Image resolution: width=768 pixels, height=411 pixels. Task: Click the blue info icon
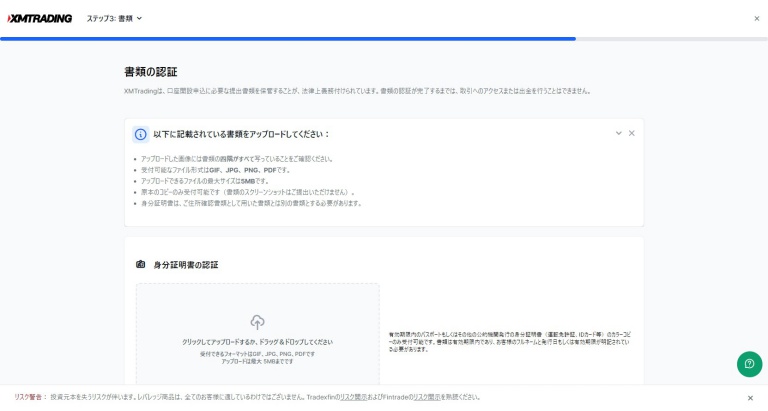coord(141,134)
